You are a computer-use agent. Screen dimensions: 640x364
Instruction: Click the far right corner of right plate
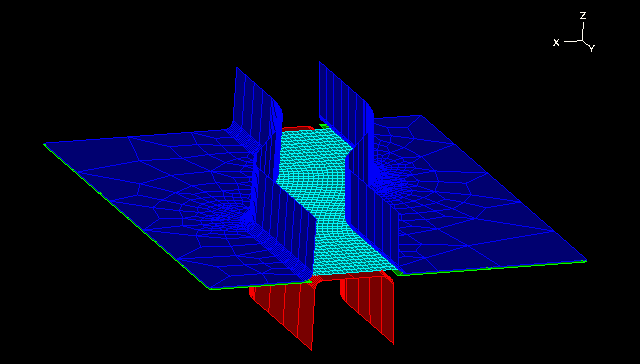click(586, 261)
